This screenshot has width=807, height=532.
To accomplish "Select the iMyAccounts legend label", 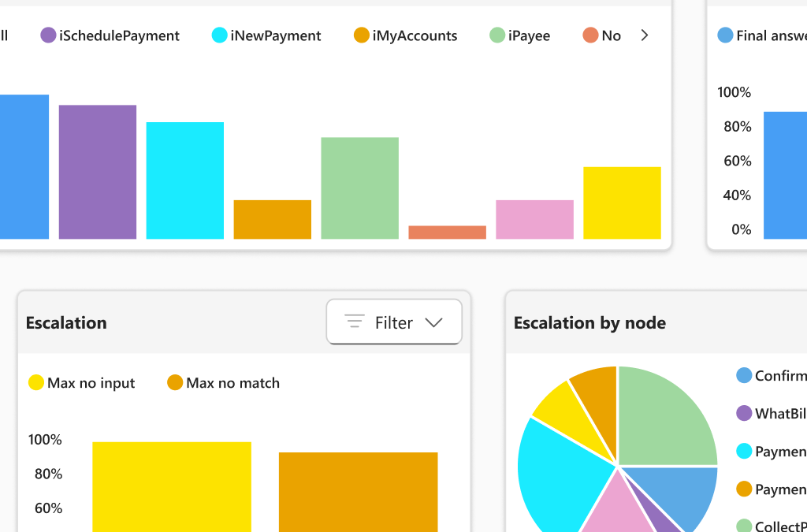I will pos(415,35).
